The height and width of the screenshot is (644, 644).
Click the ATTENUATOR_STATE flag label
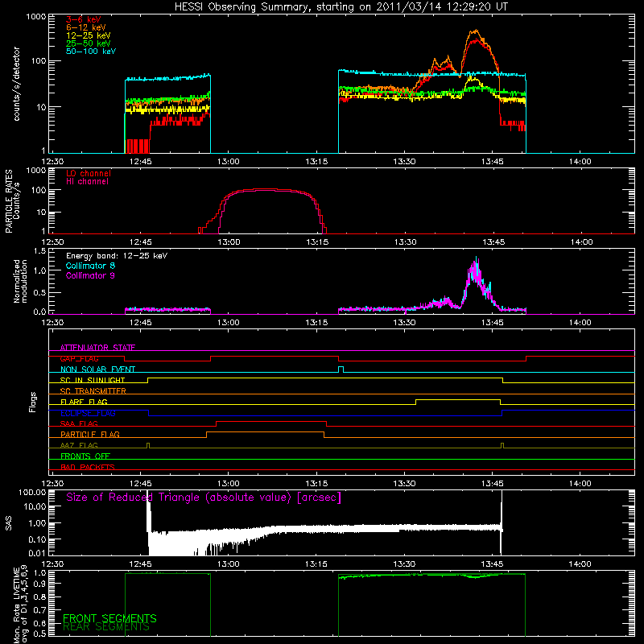(97, 348)
